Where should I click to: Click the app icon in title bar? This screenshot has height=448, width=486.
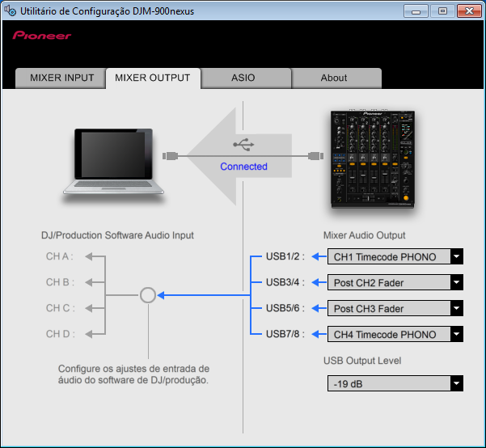11,11
